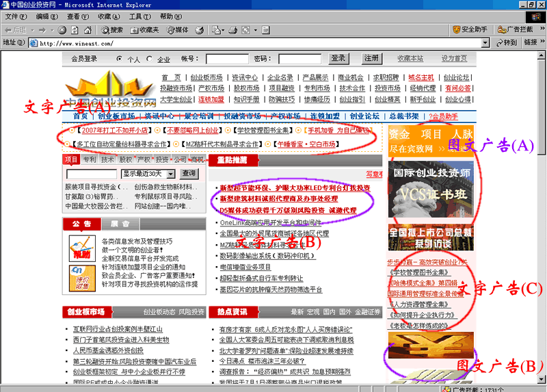The height and width of the screenshot is (392, 547).
Task: Click the Stop icon in the IE toolbar
Action: (x=62, y=30)
